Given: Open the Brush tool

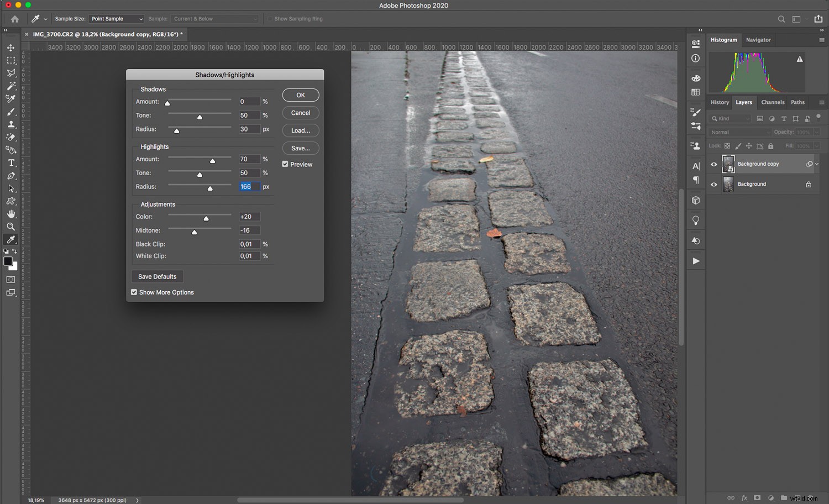Looking at the screenshot, I should pos(10,112).
